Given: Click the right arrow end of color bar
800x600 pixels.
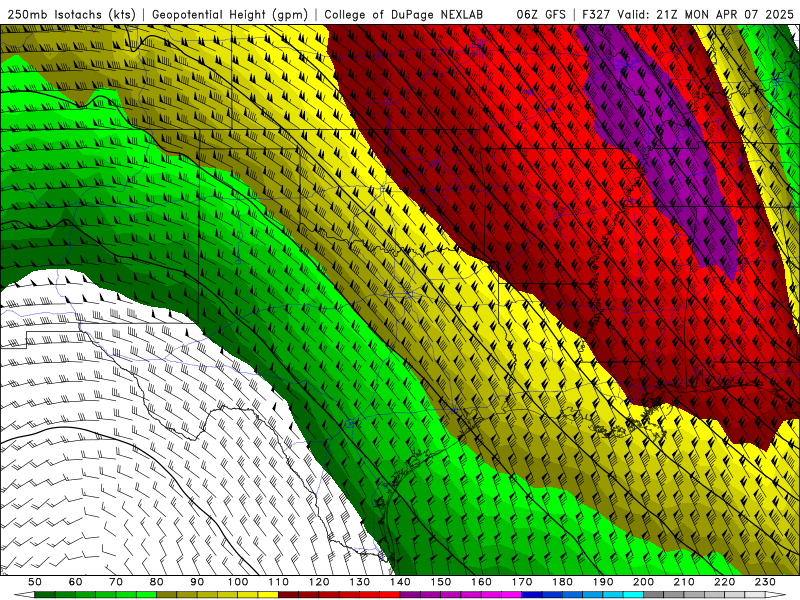Looking at the screenshot, I should [x=776, y=595].
